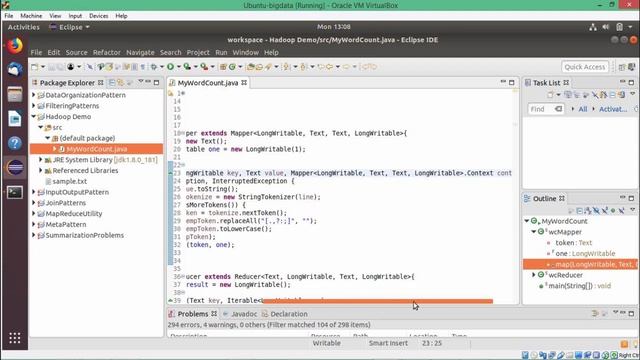640x360 pixels.
Task: Open Package Explorer view menu triangle
Action: click(x=141, y=82)
